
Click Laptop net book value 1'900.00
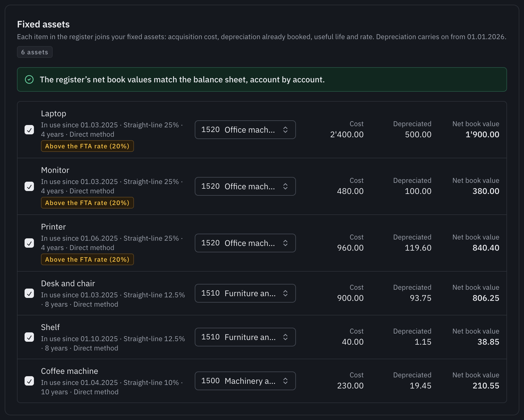[x=482, y=134]
